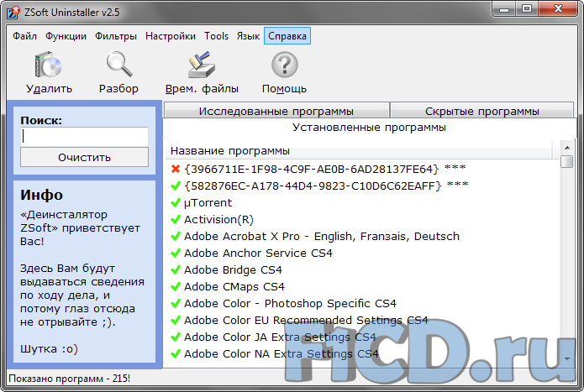The width and height of the screenshot is (584, 392).
Task: Click green check beside Adobe Acrobat X Pro
Action: (x=175, y=236)
